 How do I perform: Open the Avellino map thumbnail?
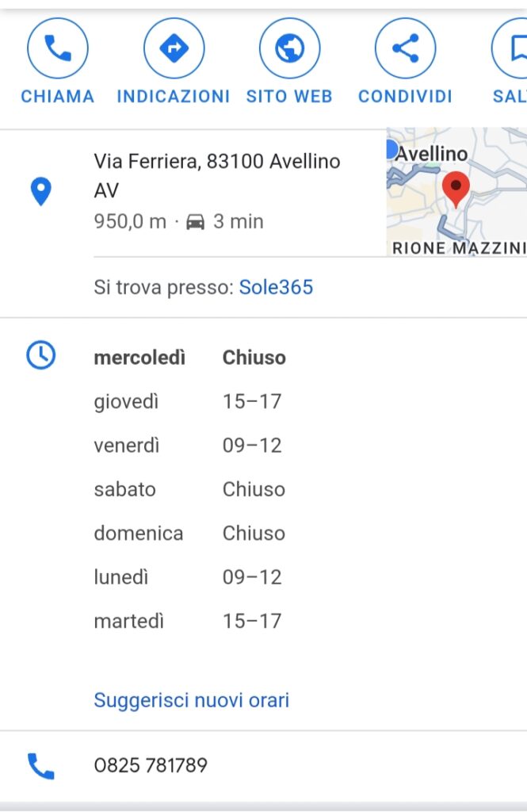tap(456, 192)
